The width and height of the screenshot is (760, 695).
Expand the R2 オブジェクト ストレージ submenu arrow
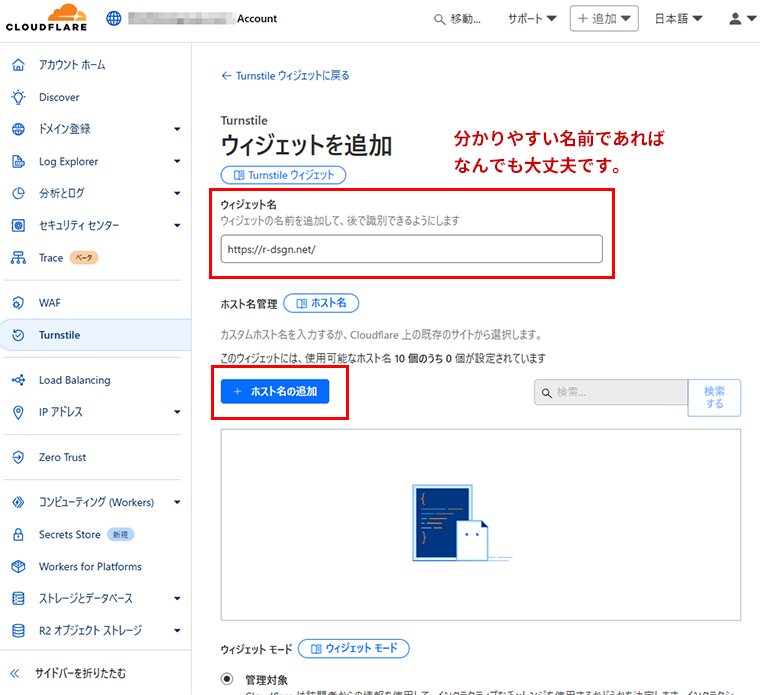tap(177, 630)
